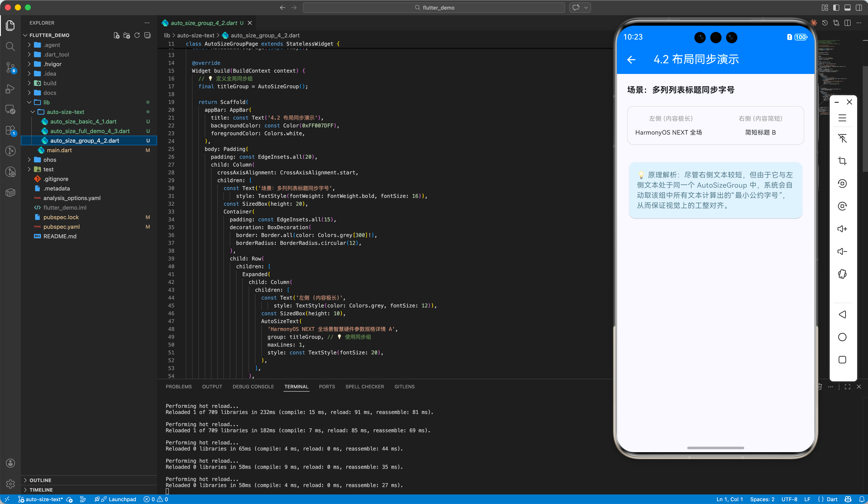868x504 pixels.
Task: Expand the ohos folder
Action: coord(50,160)
